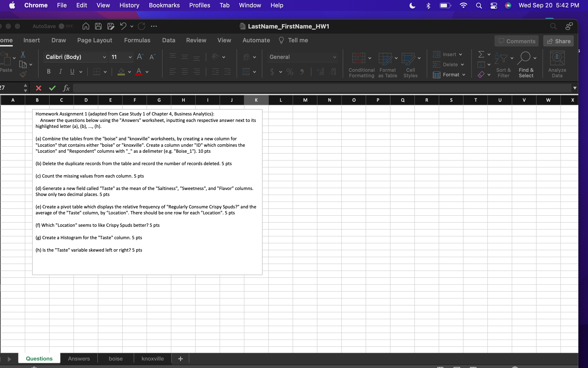Open the Insert ribbon tab
This screenshot has height=368, width=588.
tap(32, 40)
